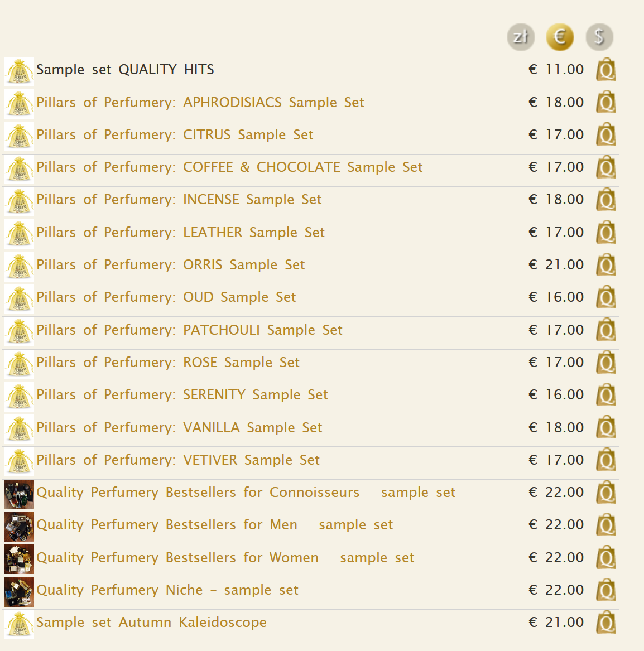Add OUD Sample Set to shopping bag
Viewport: 644px width, 651px height.
[x=605, y=297]
